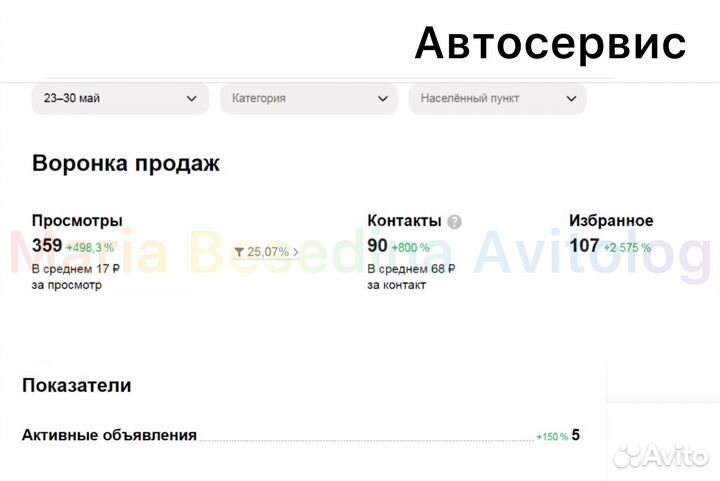Click the Контакты value 90
The height and width of the screenshot is (481, 720).
coord(377,246)
